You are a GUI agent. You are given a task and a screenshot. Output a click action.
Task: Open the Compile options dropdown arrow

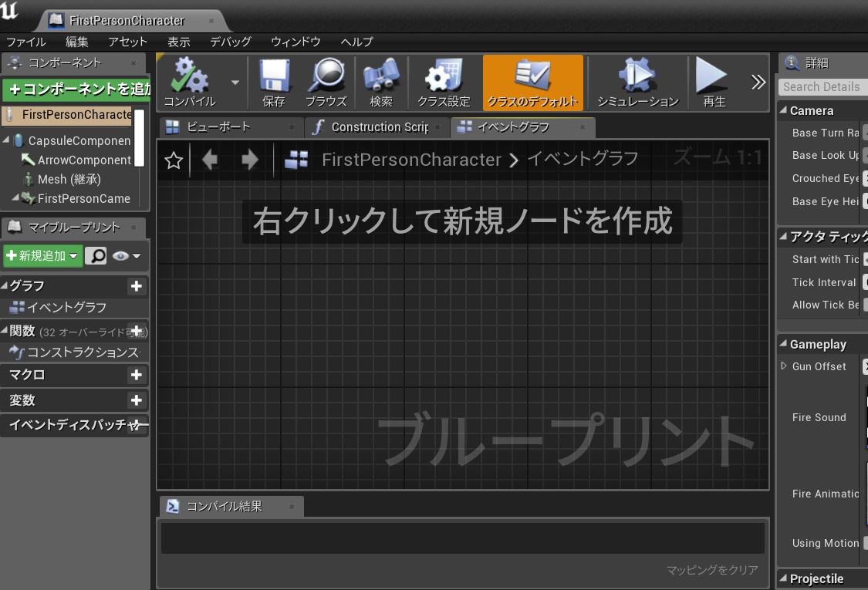(x=235, y=83)
